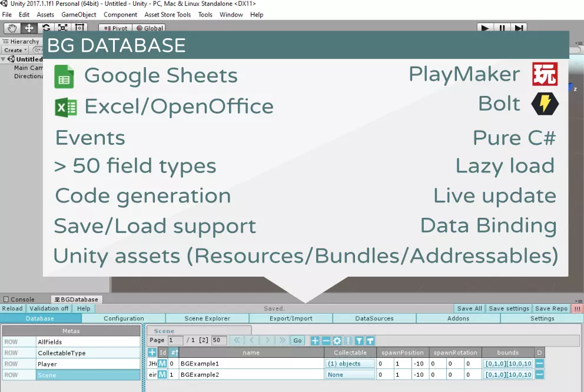584x392 pixels.
Task: Select the Rotate tool
Action: [x=46, y=28]
